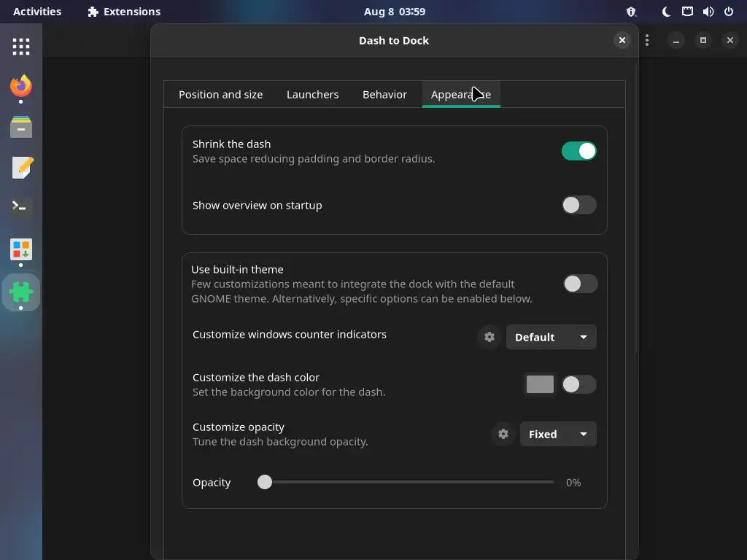
Task: Enable Show overview on startup
Action: (x=578, y=205)
